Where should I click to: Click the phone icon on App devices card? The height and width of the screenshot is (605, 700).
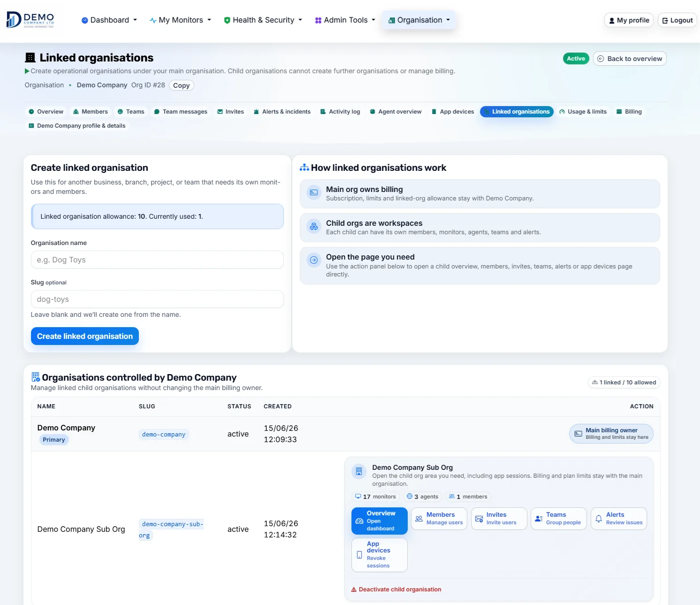click(359, 555)
